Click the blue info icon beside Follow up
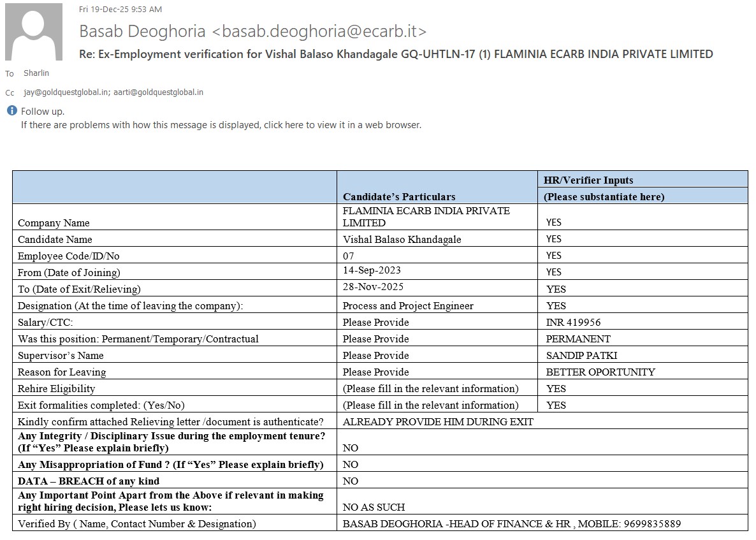The image size is (756, 540). pos(11,111)
